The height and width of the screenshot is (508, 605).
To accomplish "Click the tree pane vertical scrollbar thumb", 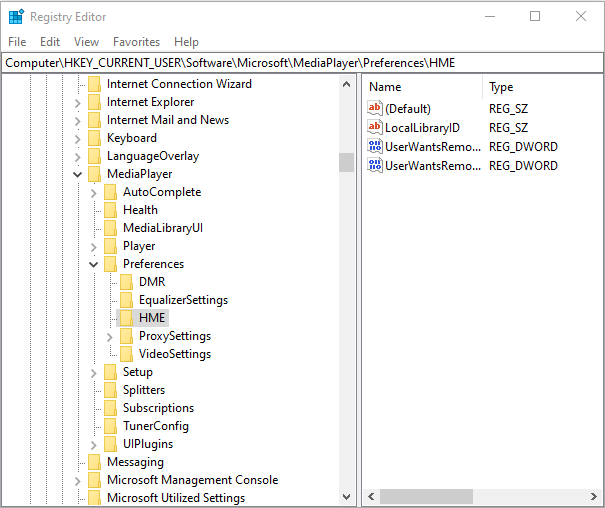I will click(x=346, y=162).
